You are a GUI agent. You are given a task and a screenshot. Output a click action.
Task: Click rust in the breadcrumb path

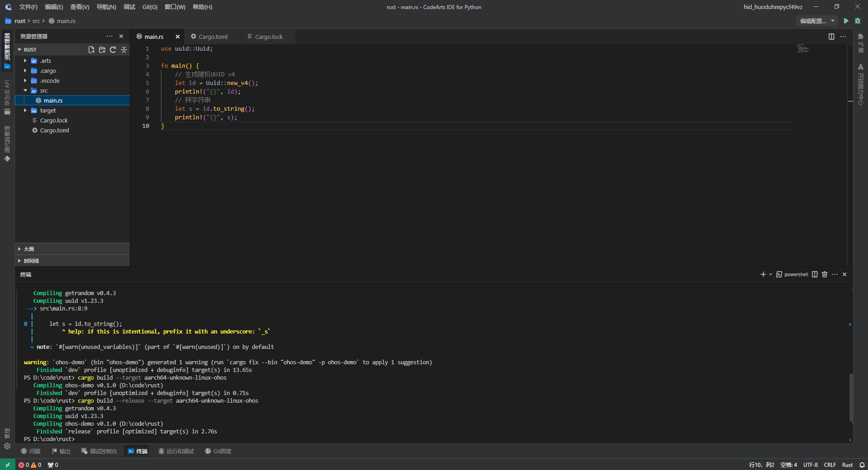[20, 21]
